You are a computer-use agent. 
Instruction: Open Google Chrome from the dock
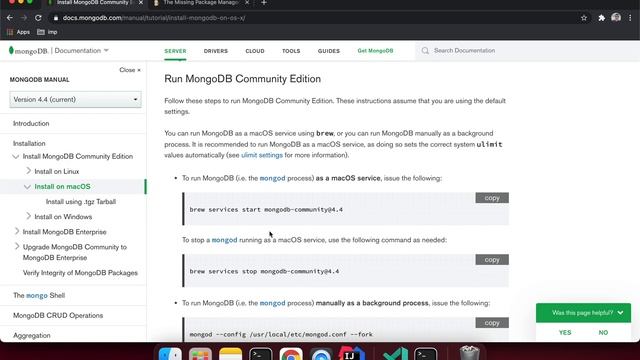291,353
